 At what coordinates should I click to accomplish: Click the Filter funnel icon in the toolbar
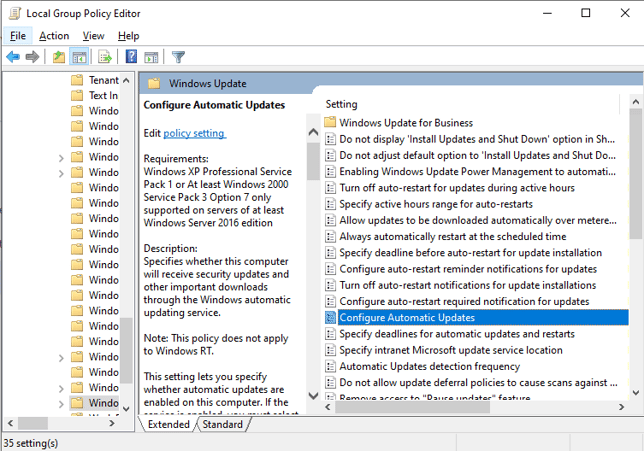[x=178, y=57]
